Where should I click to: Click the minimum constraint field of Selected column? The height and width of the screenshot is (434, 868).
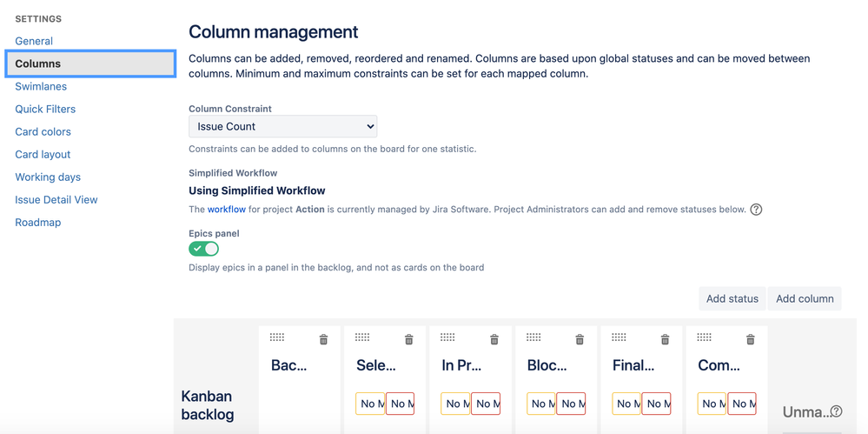(371, 404)
